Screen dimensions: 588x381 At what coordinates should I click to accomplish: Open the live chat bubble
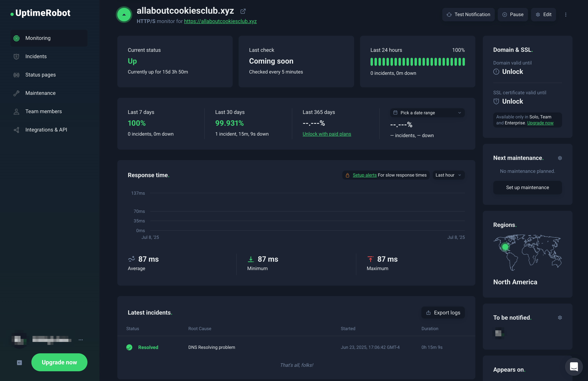click(x=574, y=366)
